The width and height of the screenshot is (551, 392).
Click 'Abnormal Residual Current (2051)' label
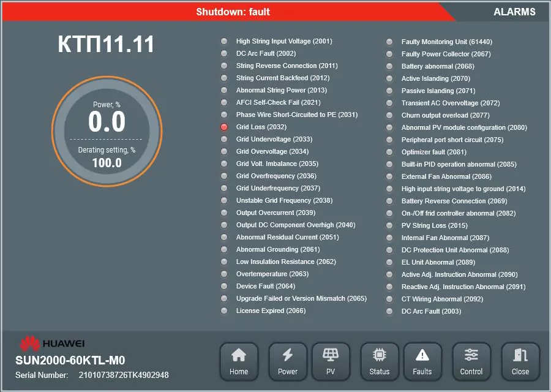[288, 237]
